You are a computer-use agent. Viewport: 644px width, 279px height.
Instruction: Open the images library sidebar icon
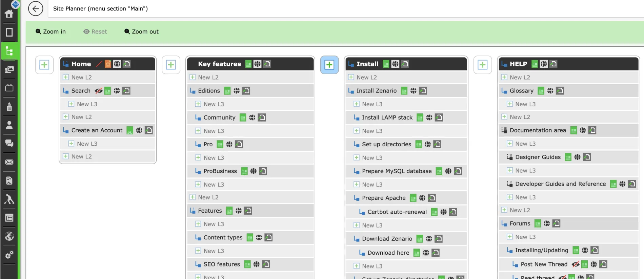(9, 69)
